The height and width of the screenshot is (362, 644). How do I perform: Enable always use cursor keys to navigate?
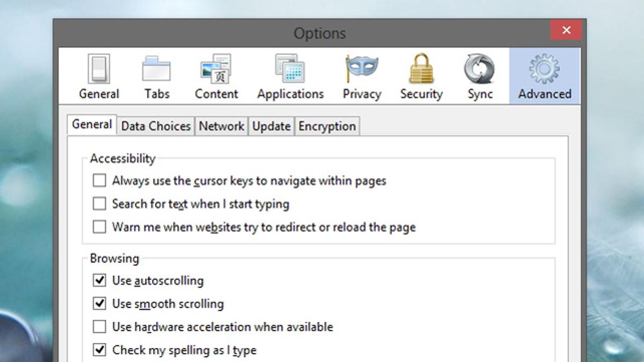click(99, 180)
